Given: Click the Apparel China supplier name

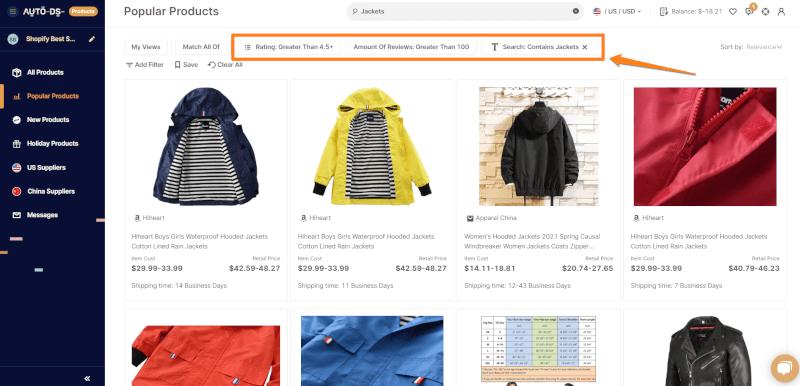Looking at the screenshot, I should point(496,218).
